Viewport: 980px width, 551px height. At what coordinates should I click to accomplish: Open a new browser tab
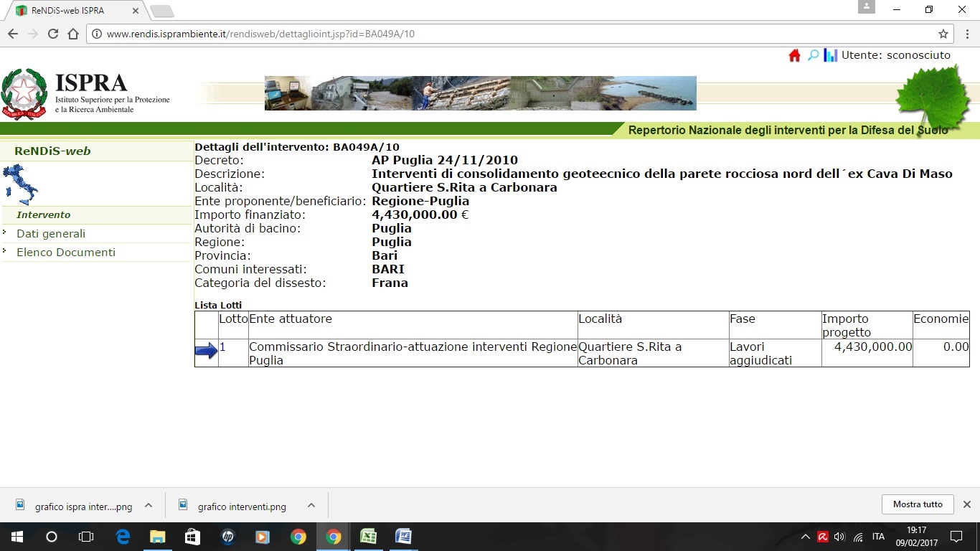pyautogui.click(x=162, y=11)
